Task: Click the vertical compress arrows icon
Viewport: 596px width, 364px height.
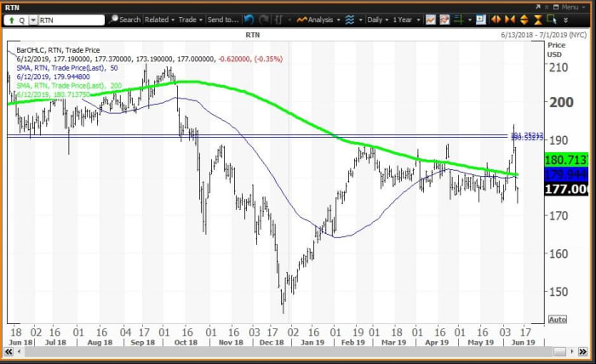Action: click(538, 20)
